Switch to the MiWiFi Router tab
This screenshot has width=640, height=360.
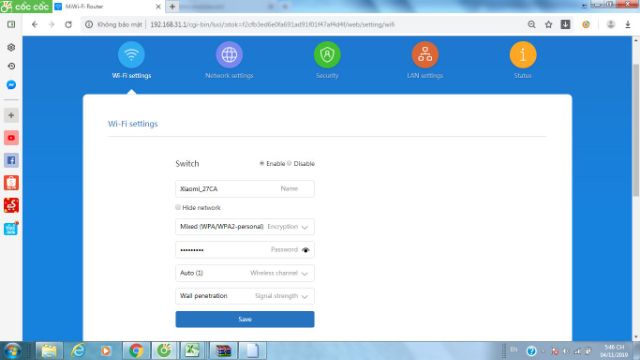[108, 7]
